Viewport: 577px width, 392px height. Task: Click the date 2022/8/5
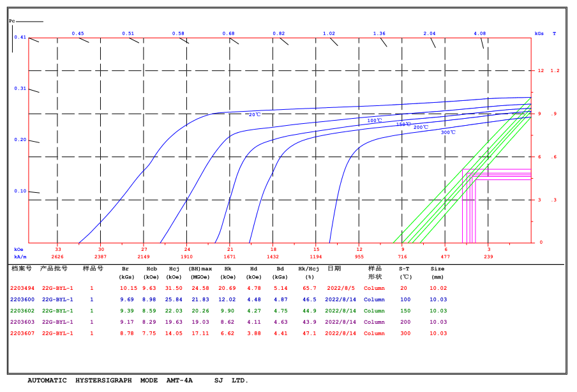click(341, 288)
